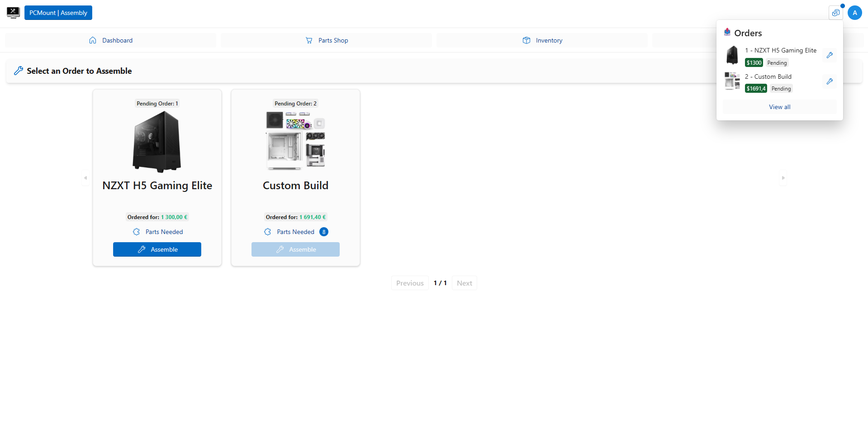Click Parts Needed link on NZXT card

click(164, 232)
